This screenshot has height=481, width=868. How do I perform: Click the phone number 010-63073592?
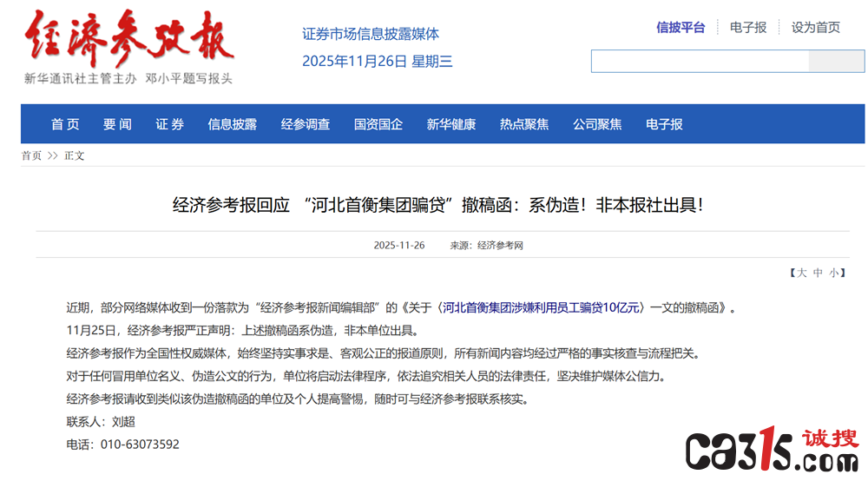point(140,445)
